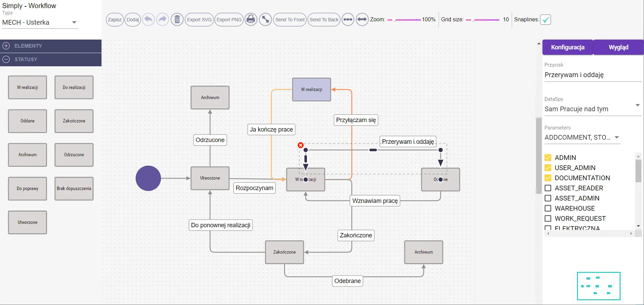644x305 pixels.
Task: Click the red X on the selected transition
Action: point(300,145)
